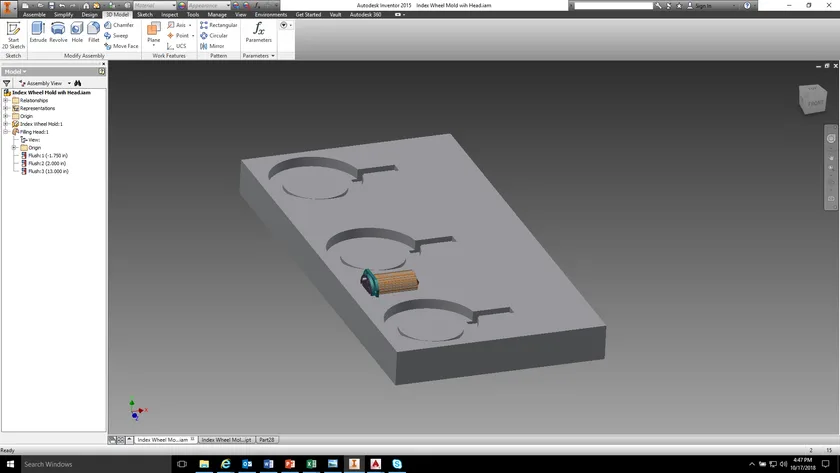Open the Simplify ribbon tab
Image resolution: width=840 pixels, height=473 pixels.
[63, 14]
